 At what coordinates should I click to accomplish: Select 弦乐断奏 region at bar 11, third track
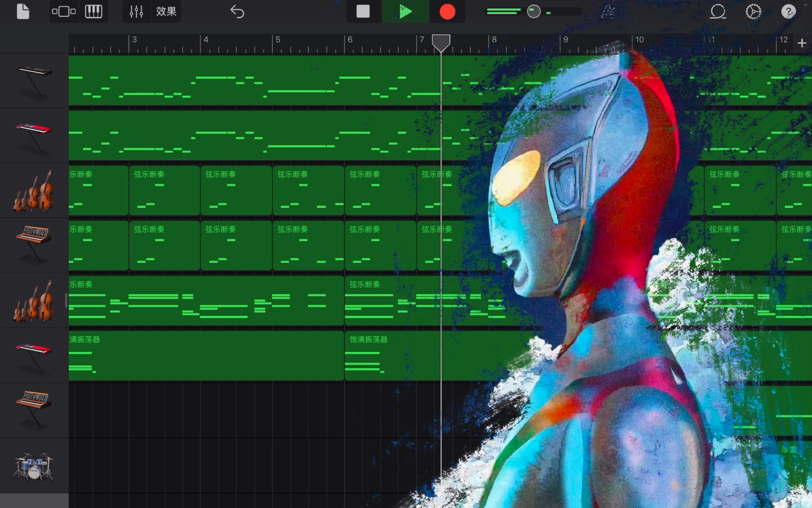(x=740, y=190)
